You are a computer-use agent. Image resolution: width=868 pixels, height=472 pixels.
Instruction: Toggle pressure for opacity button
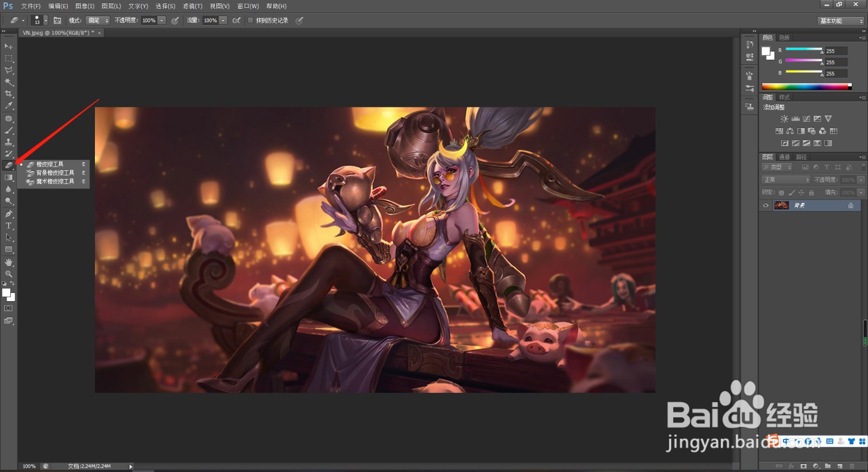click(x=175, y=21)
